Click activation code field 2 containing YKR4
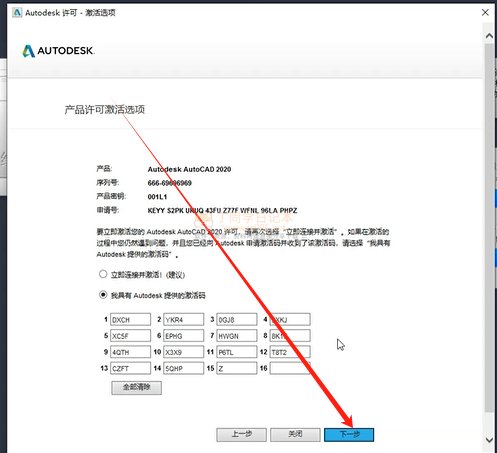 pyautogui.click(x=184, y=319)
